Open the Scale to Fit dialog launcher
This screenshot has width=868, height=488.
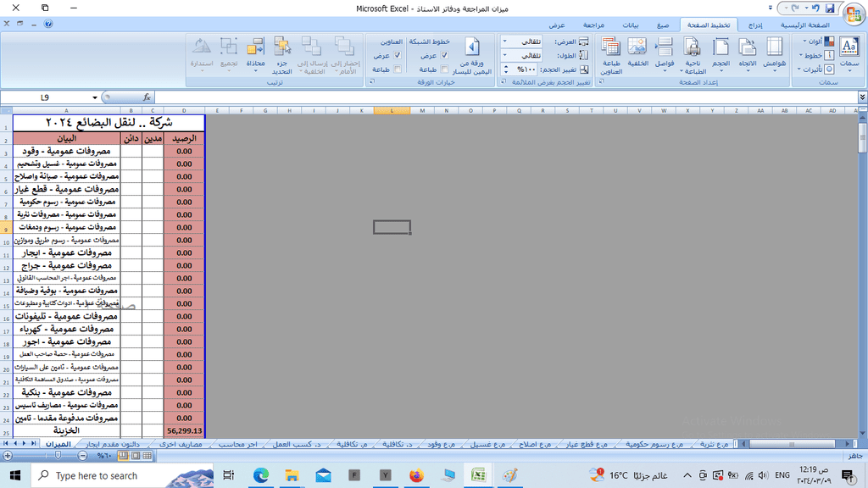click(x=504, y=82)
